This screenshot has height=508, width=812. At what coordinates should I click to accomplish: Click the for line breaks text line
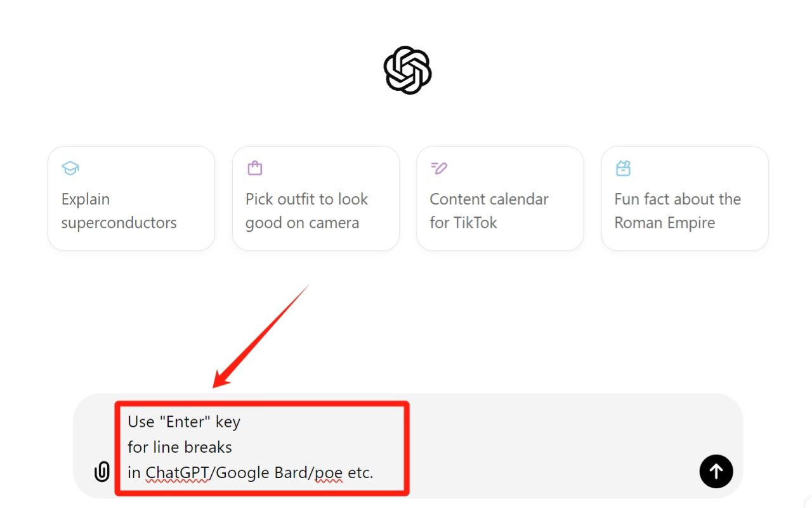coord(180,446)
